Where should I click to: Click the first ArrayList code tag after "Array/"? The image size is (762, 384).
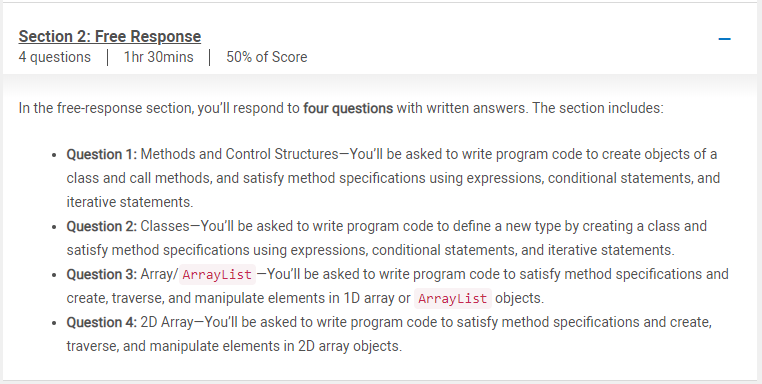[x=217, y=274]
